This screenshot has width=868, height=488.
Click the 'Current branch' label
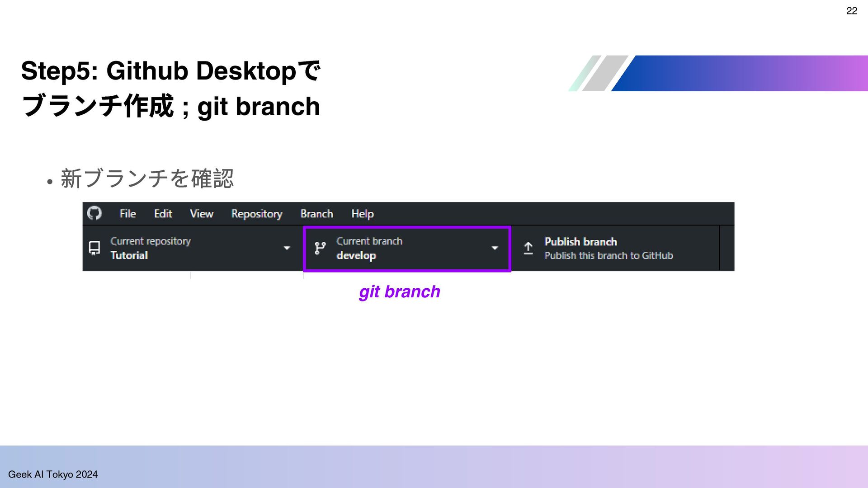pos(369,241)
